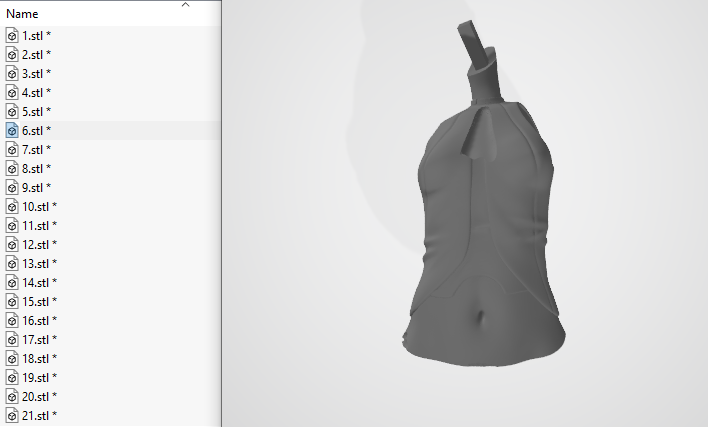Select the 14.stl file icon
Screen dimensions: 708x427
tap(12, 282)
